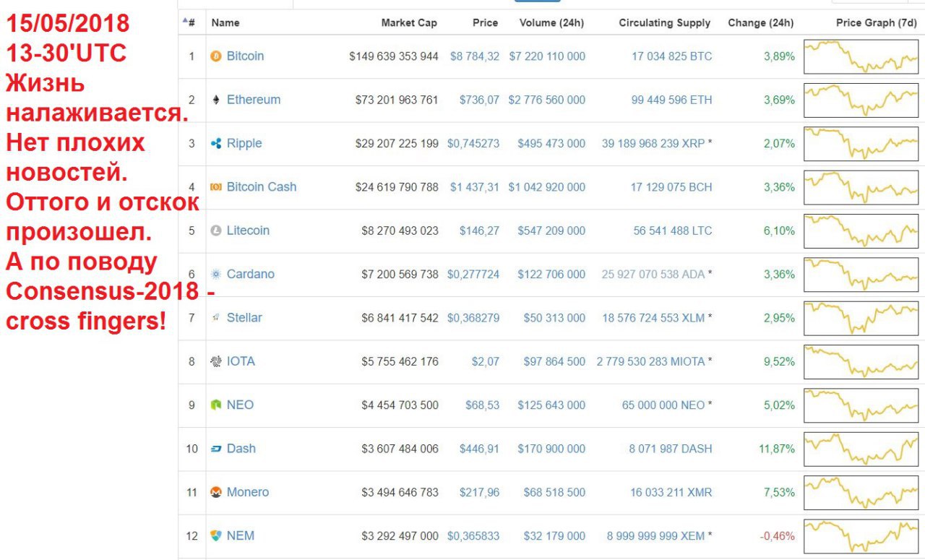Open the Ripple coin page link
The width and height of the screenshot is (925, 560).
click(x=244, y=143)
